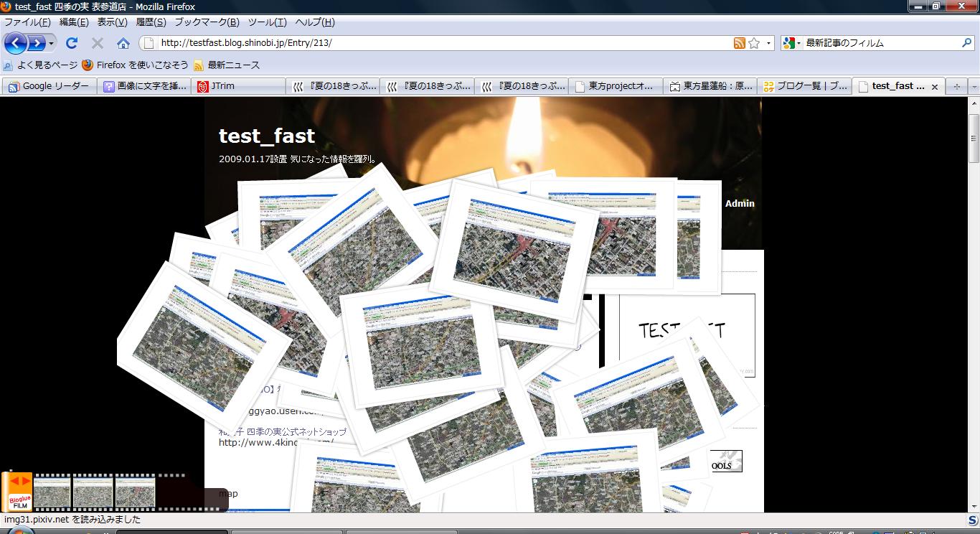The image size is (980, 534).
Task: Go forward with the Forward arrow button
Action: point(36,43)
